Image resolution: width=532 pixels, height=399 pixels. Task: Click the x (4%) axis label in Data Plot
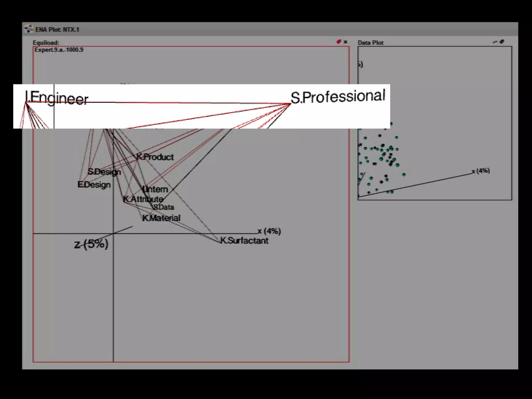click(481, 171)
